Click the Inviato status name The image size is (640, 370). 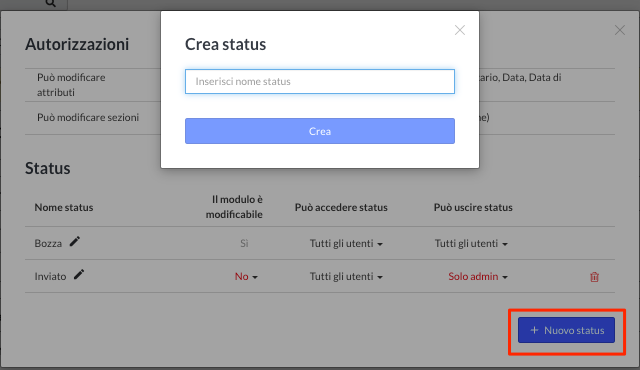50,277
